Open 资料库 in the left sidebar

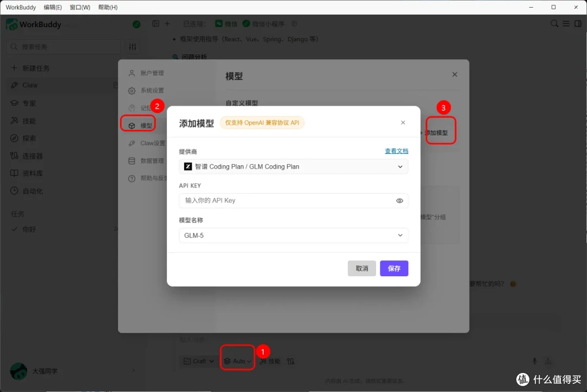click(26, 173)
